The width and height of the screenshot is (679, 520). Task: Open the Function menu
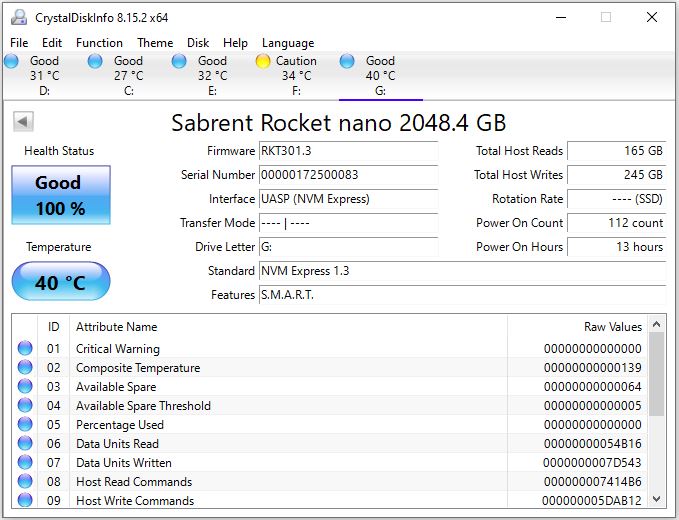[99, 43]
